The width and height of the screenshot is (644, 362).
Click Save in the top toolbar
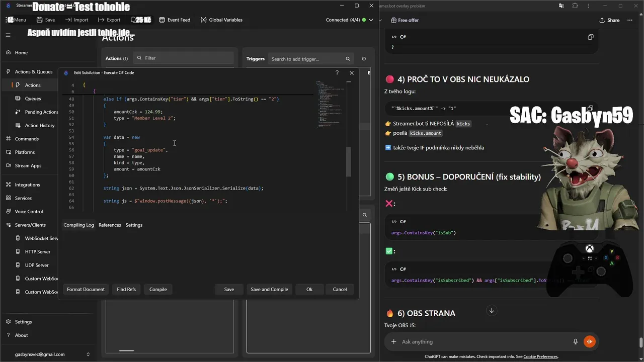pos(46,20)
